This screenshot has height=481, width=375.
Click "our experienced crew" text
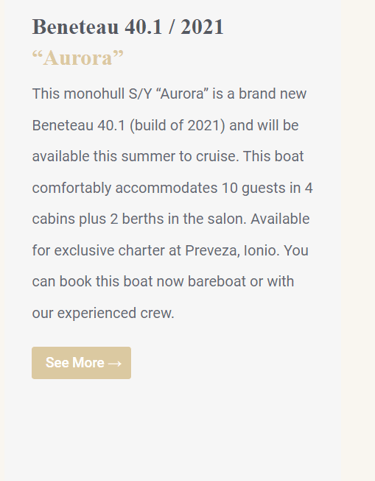tap(103, 313)
